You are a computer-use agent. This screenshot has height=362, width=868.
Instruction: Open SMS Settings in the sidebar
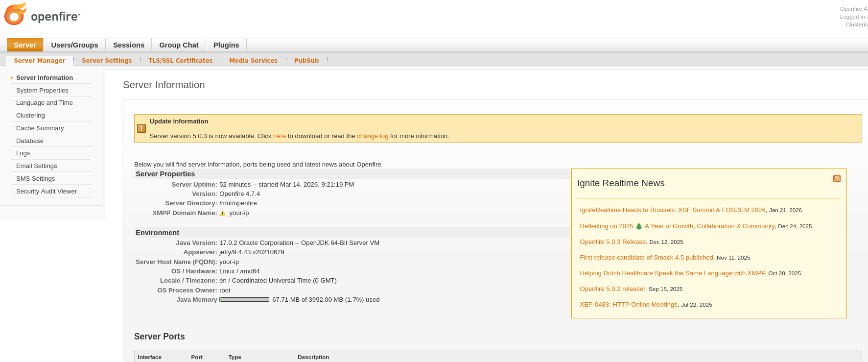pos(36,179)
